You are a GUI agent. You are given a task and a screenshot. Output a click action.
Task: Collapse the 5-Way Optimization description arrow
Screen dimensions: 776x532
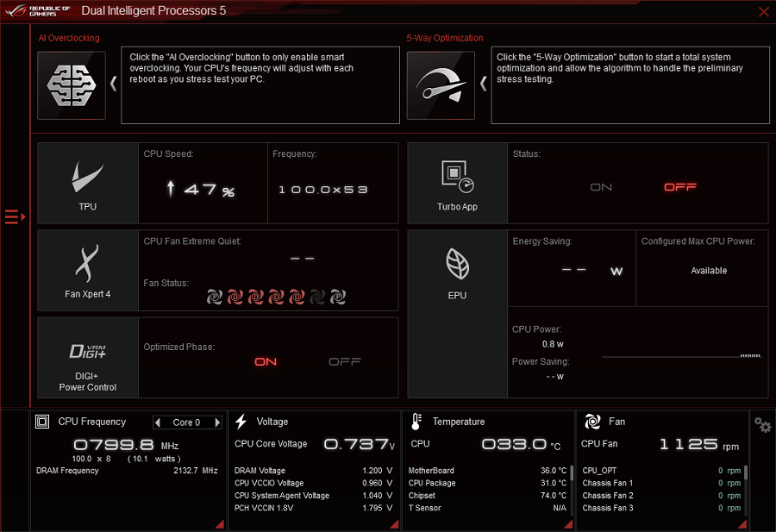484,84
